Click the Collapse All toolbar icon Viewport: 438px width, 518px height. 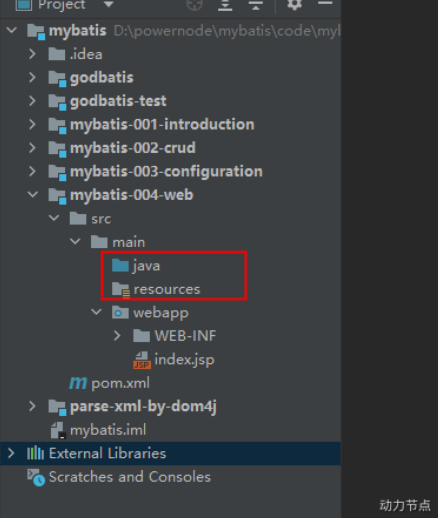[256, 5]
